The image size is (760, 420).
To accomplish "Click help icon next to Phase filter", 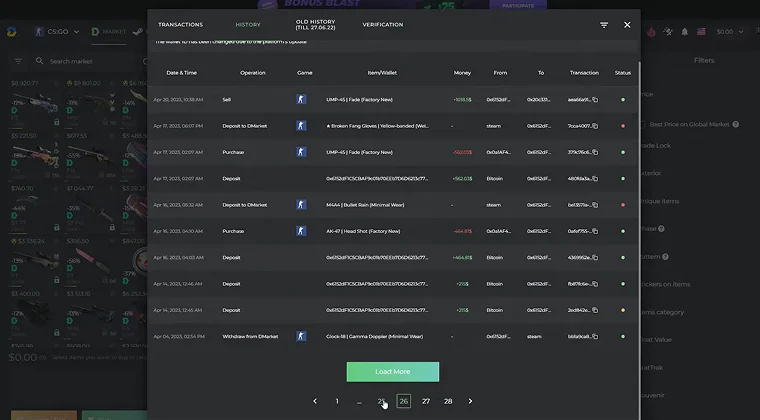I will [x=661, y=229].
